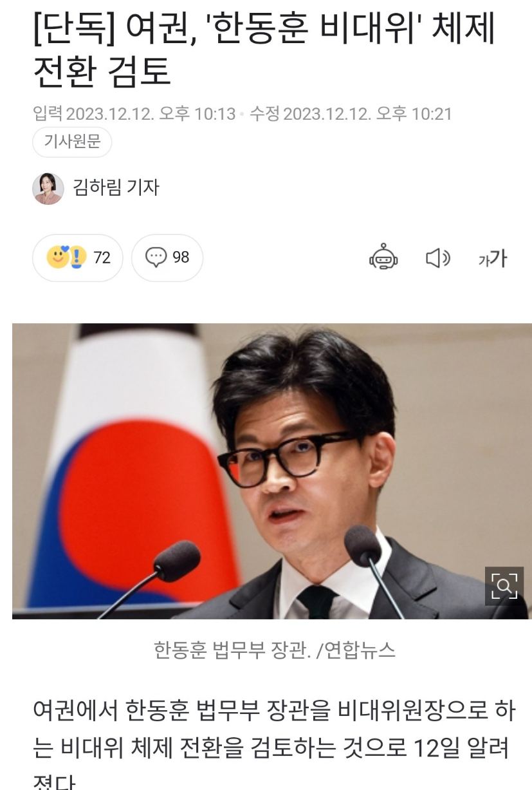Tap the blue exclamation reaction emoji
This screenshot has height=790, width=532.
[77, 258]
